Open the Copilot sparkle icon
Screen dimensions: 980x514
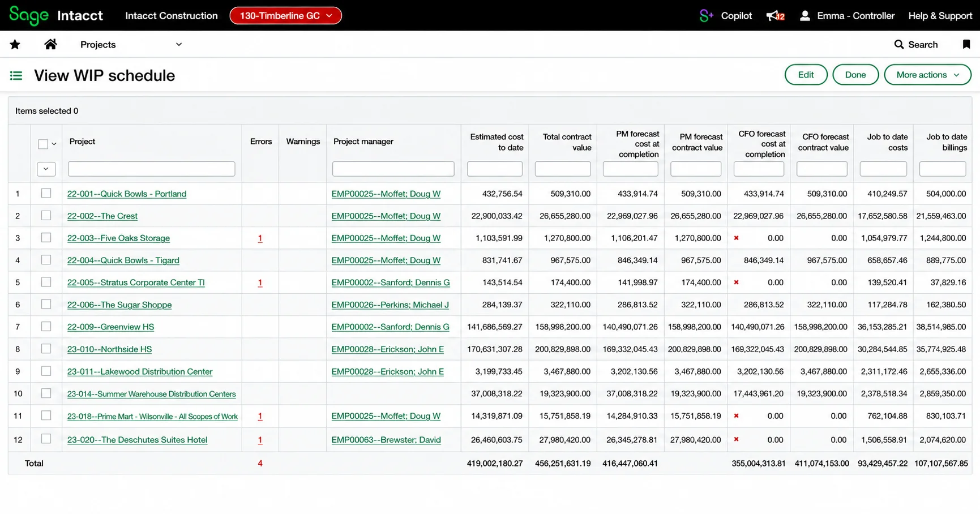[x=706, y=16]
